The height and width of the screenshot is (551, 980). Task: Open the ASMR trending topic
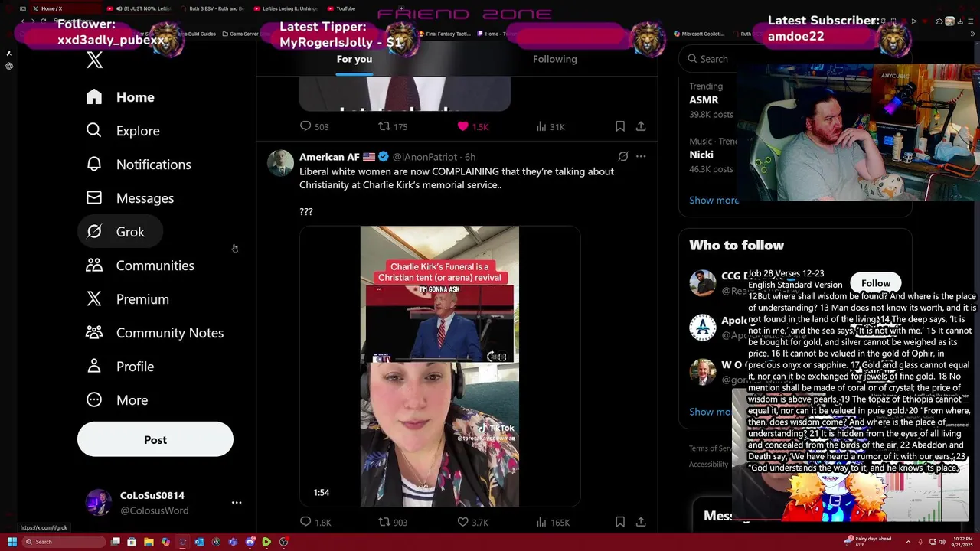coord(704,99)
